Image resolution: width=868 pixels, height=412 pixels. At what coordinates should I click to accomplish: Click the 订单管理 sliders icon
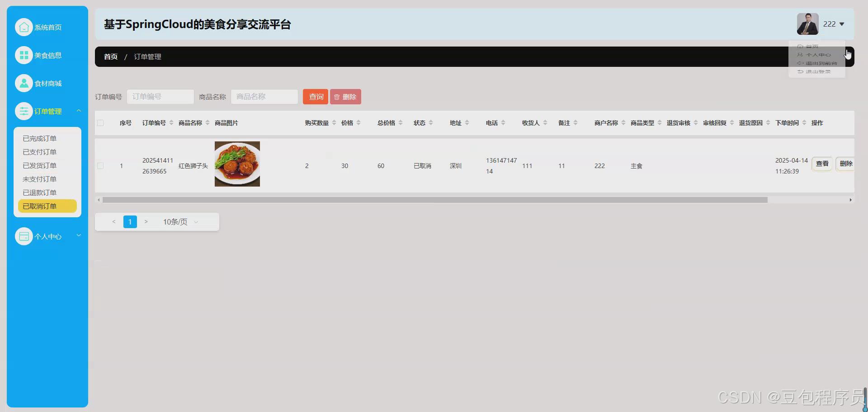[x=24, y=111]
